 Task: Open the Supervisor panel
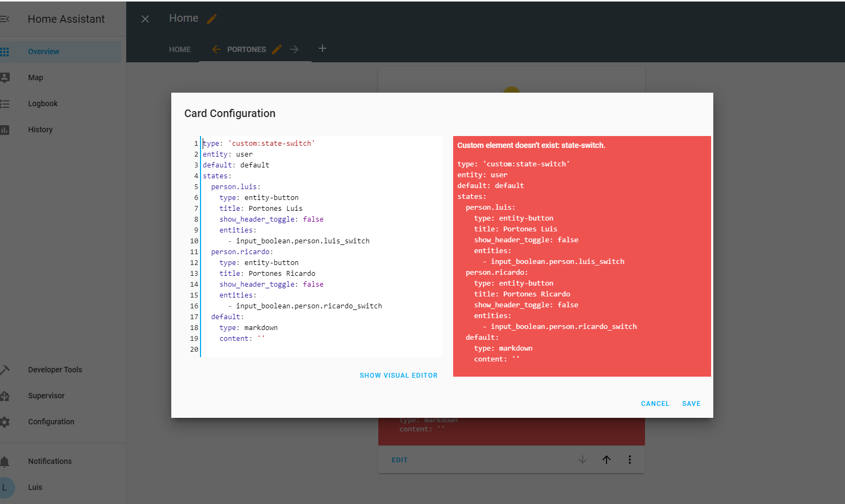(x=46, y=396)
